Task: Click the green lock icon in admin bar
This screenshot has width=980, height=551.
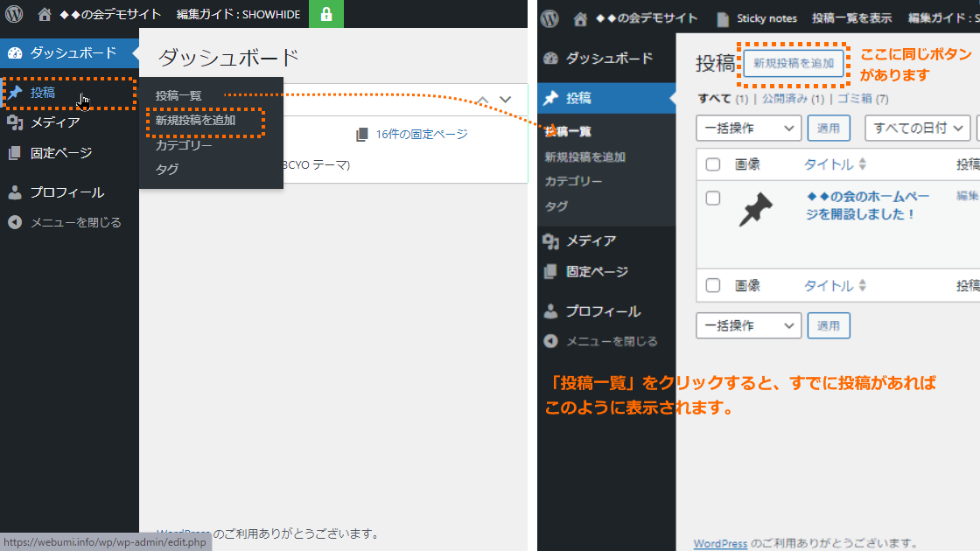Action: point(326,14)
